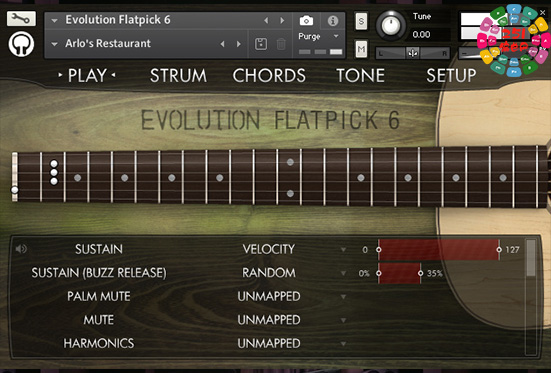Click the L/R pan slider
This screenshot has width=551, height=373.
pyautogui.click(x=413, y=53)
